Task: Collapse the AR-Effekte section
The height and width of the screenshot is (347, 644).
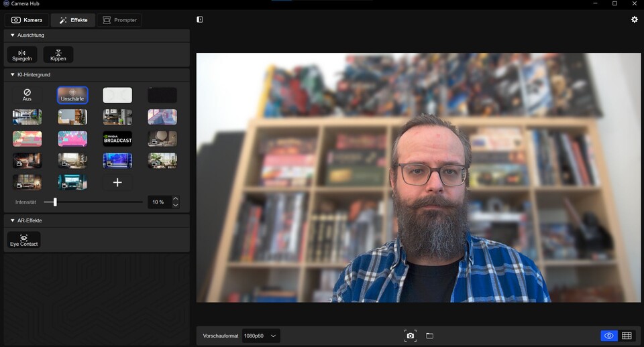Action: coord(13,220)
